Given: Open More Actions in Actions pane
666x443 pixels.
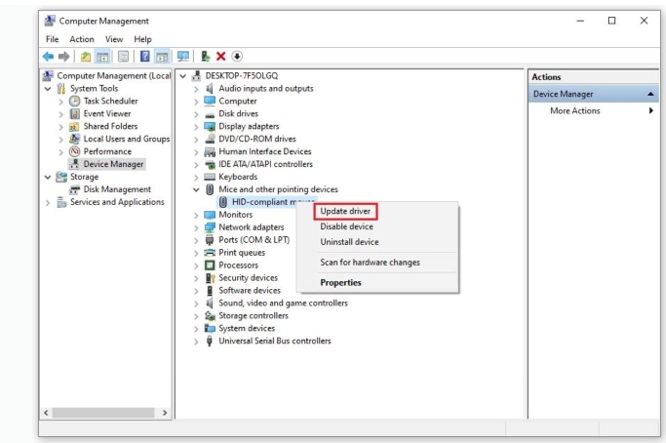Looking at the screenshot, I should tap(575, 111).
